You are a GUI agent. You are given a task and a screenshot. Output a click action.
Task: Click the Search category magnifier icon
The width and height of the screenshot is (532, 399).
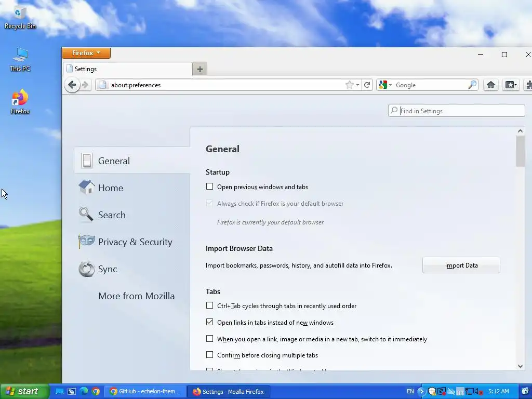point(86,215)
